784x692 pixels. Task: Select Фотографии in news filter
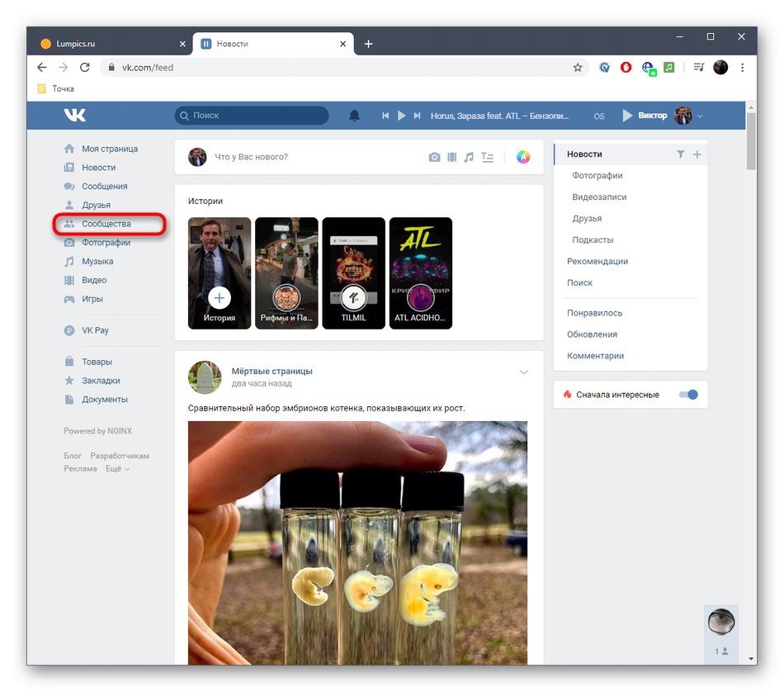coord(597,176)
